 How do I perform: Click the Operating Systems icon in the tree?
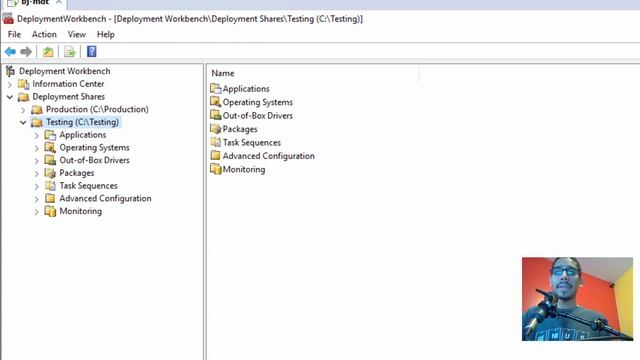[x=50, y=148]
